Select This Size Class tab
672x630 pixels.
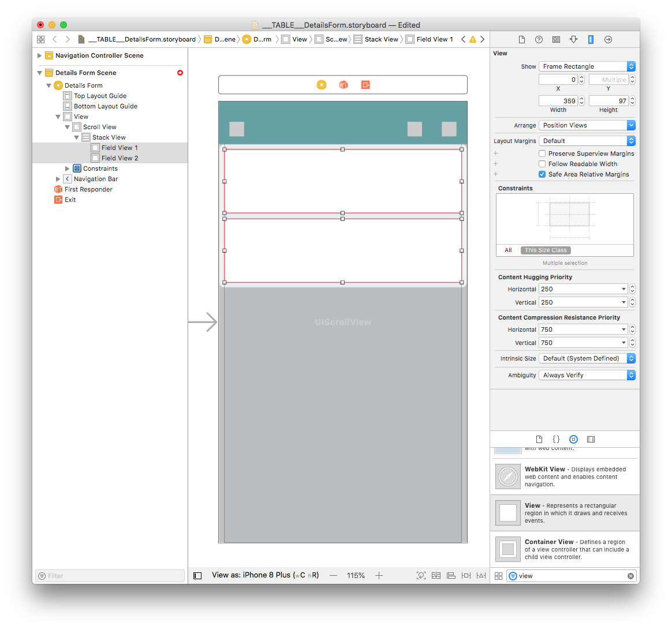coord(546,250)
